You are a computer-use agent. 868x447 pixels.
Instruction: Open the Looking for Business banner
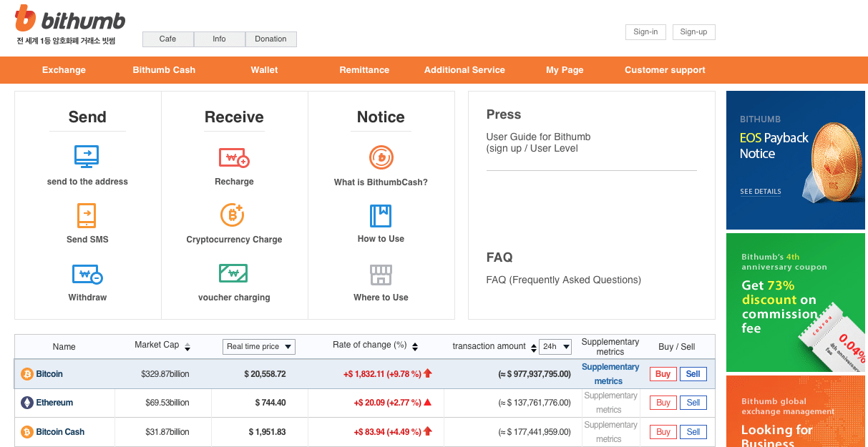point(796,411)
